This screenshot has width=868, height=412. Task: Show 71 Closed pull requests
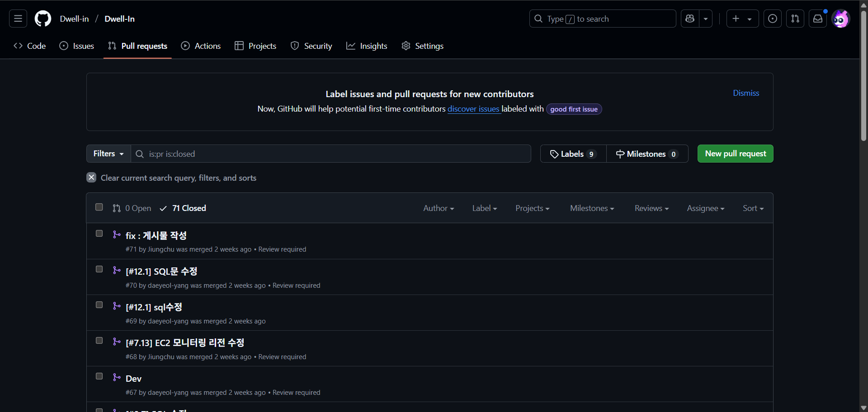click(183, 208)
